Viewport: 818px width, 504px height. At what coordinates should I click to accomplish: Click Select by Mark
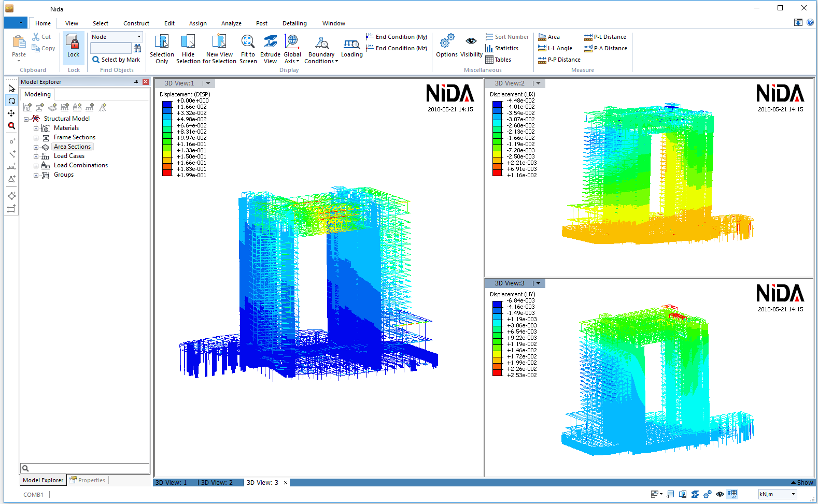click(116, 60)
